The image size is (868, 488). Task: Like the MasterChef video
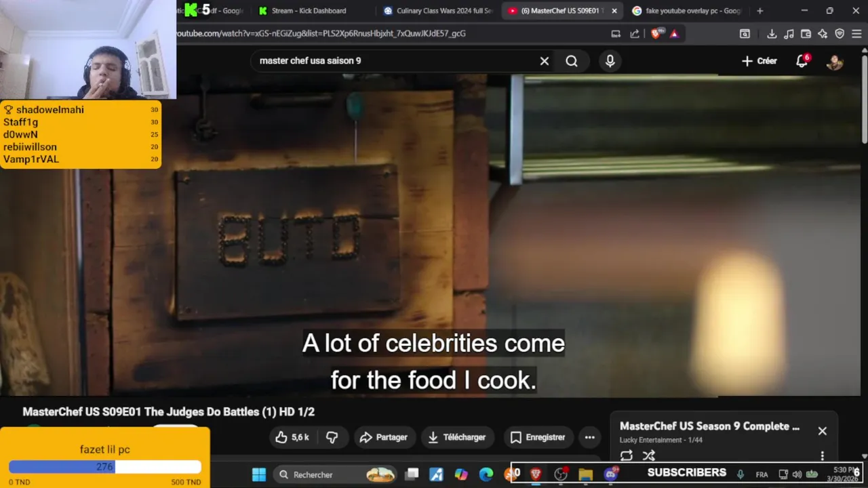[292, 437]
